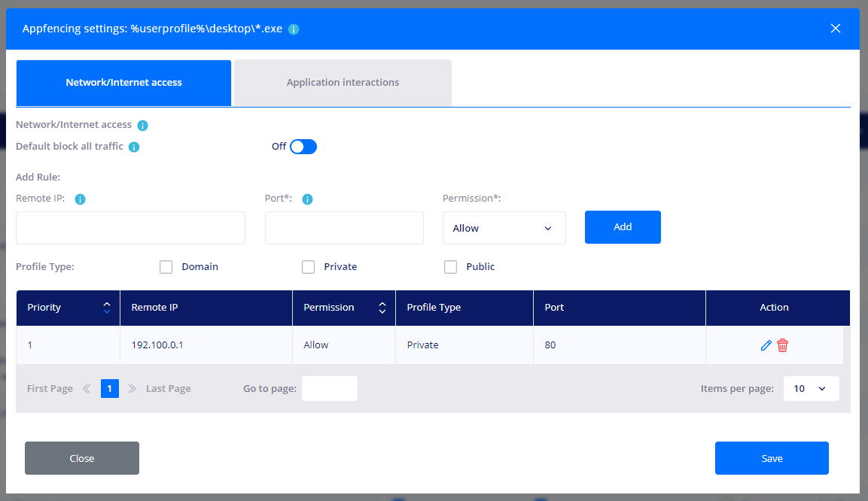Click info icon next to Port label
The height and width of the screenshot is (501, 868).
click(x=307, y=199)
